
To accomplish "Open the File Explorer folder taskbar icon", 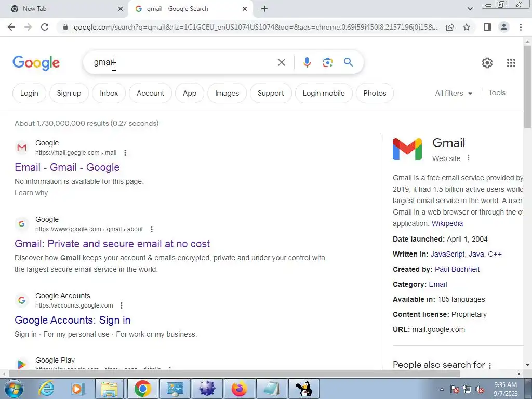I will [109, 389].
